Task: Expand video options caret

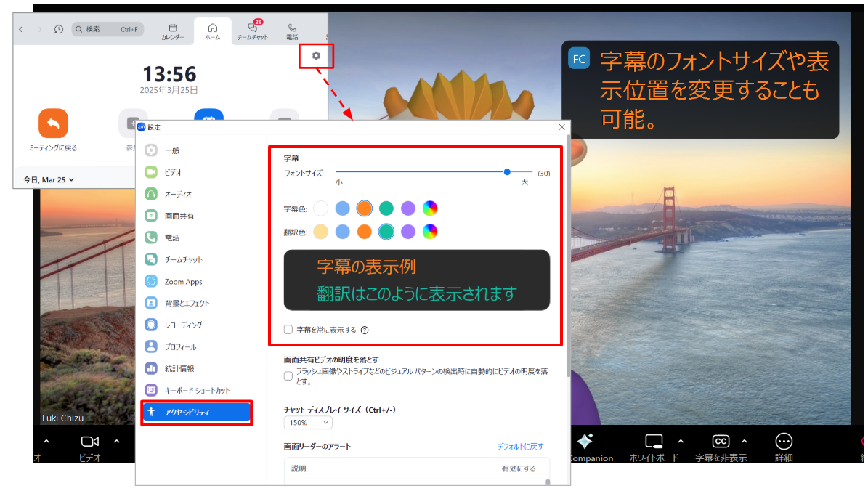Action: click(x=117, y=441)
